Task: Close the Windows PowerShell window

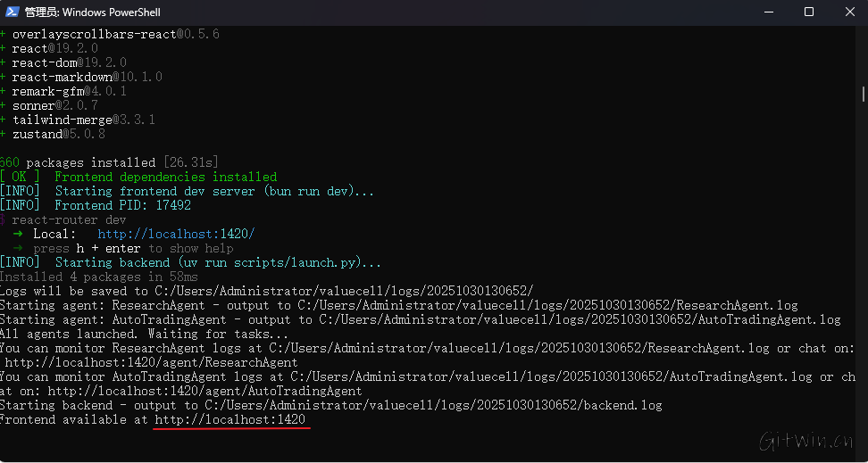Action: (x=848, y=12)
